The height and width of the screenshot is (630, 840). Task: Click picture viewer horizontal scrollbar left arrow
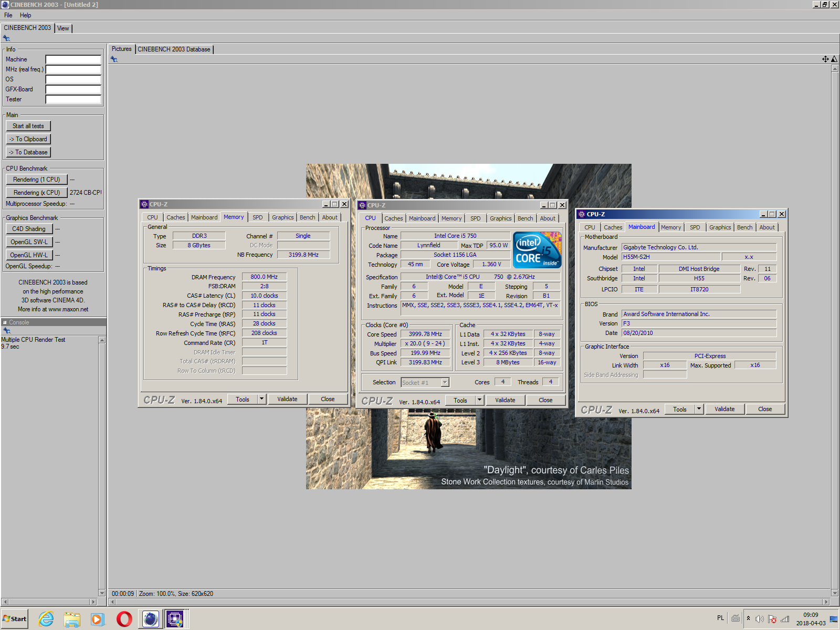(112, 602)
